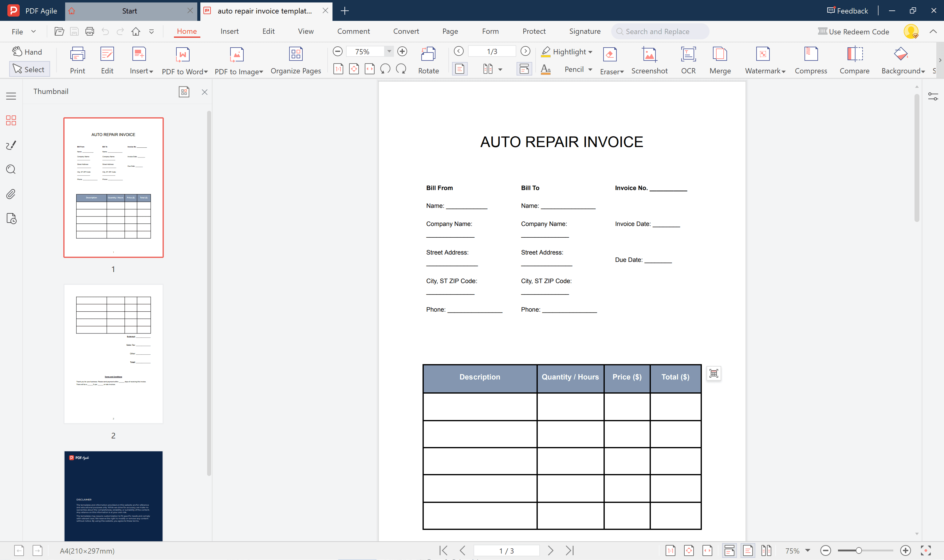Viewport: 944px width, 560px height.
Task: Toggle the thumbnails panel sidebar icon
Action: [x=11, y=120]
